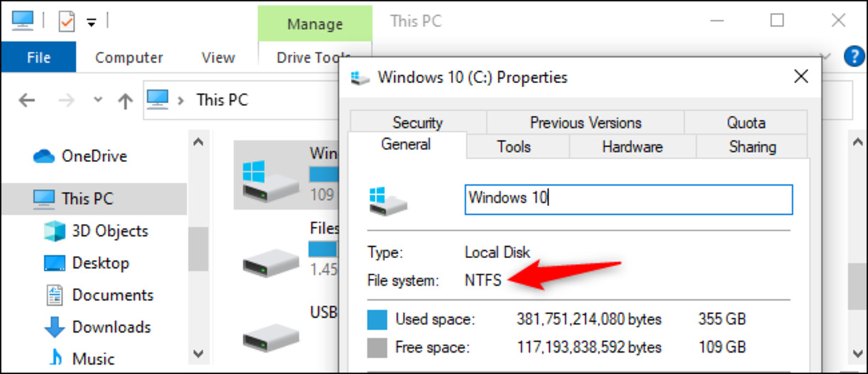Click the blue Used space color swatch
The image size is (868, 374).
click(x=377, y=319)
